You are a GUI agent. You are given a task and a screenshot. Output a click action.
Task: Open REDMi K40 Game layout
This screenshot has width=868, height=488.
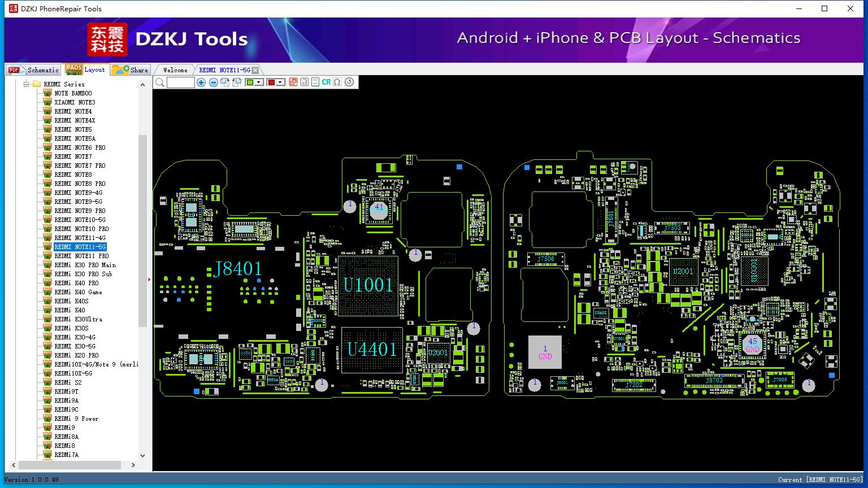pos(78,292)
